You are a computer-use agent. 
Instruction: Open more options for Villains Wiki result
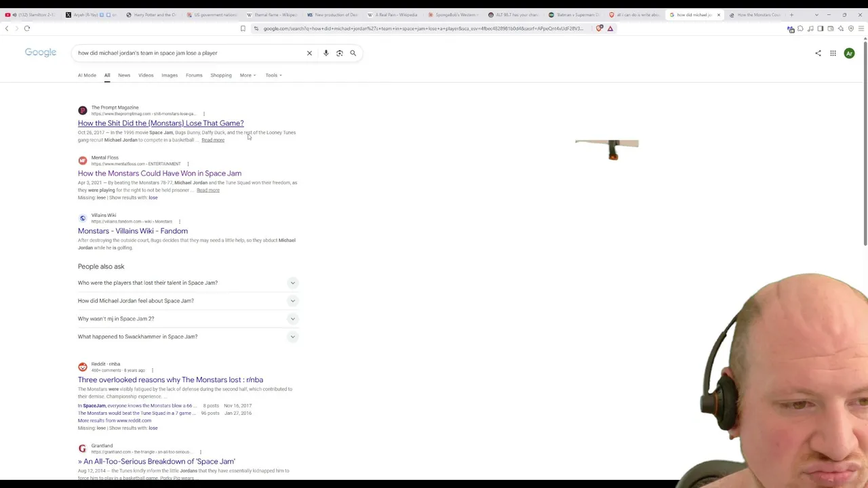pyautogui.click(x=180, y=222)
